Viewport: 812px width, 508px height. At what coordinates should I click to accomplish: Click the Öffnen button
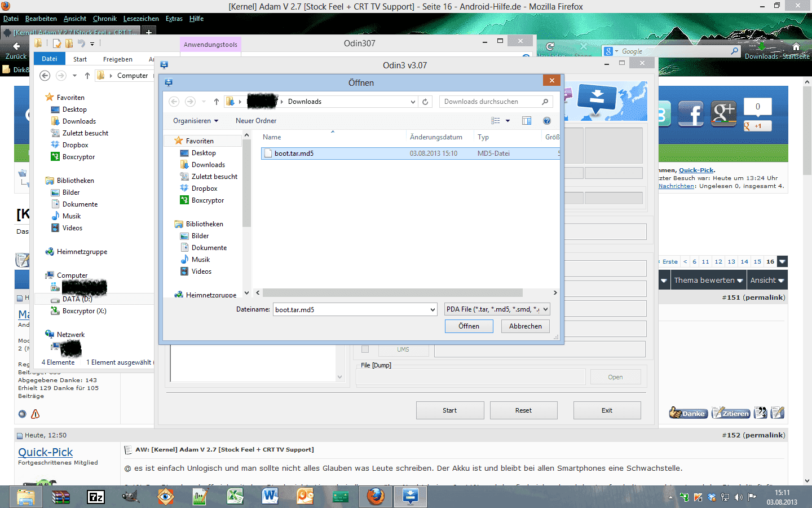pyautogui.click(x=469, y=326)
